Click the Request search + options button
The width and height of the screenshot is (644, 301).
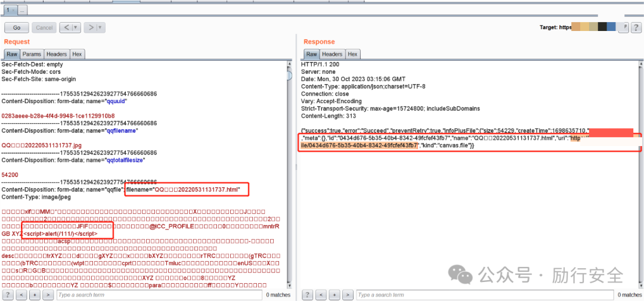click(x=35, y=295)
